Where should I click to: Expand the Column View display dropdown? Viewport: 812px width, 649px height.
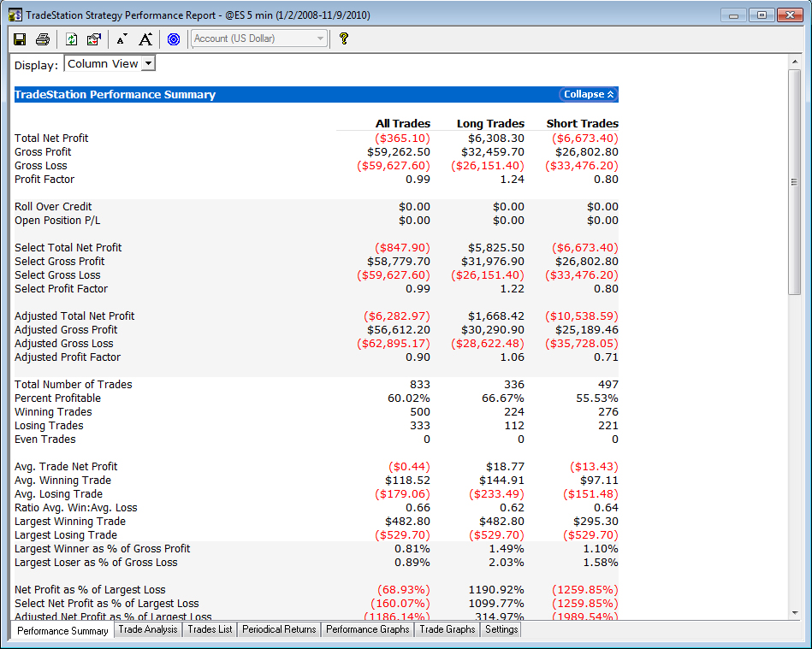[110, 63]
